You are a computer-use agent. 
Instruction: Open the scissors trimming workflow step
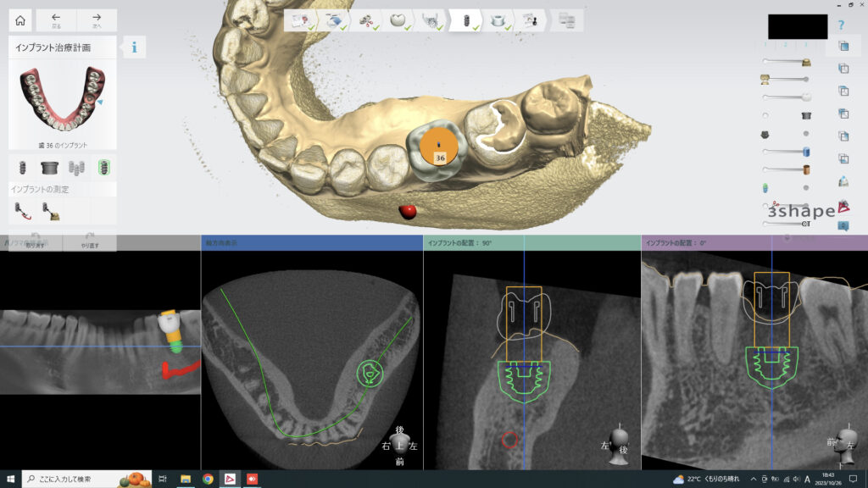point(366,20)
